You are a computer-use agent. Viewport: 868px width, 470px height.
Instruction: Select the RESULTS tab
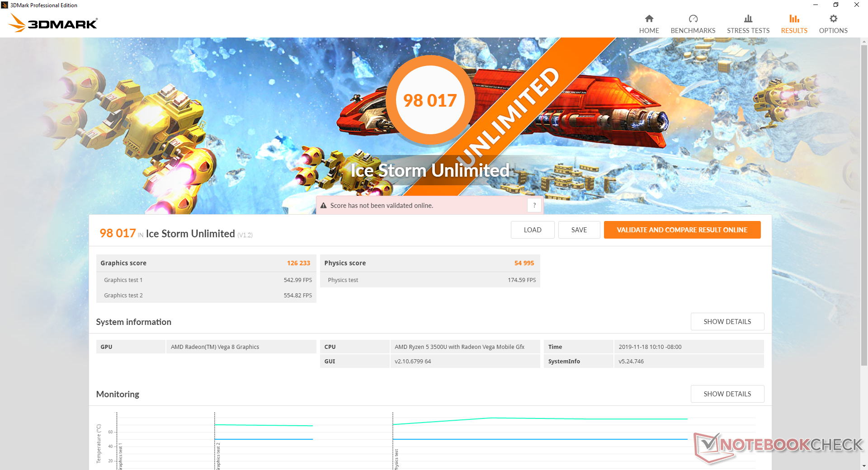794,24
